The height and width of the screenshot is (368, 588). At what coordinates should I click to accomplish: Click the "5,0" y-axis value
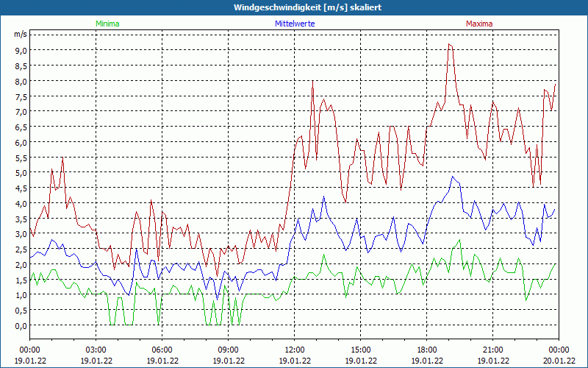(21, 173)
